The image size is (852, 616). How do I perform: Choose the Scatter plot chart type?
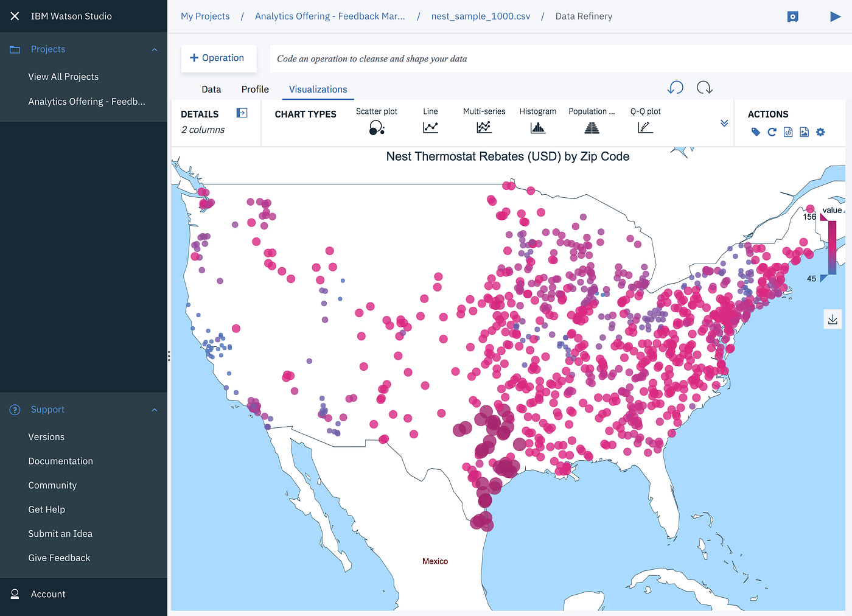[377, 121]
